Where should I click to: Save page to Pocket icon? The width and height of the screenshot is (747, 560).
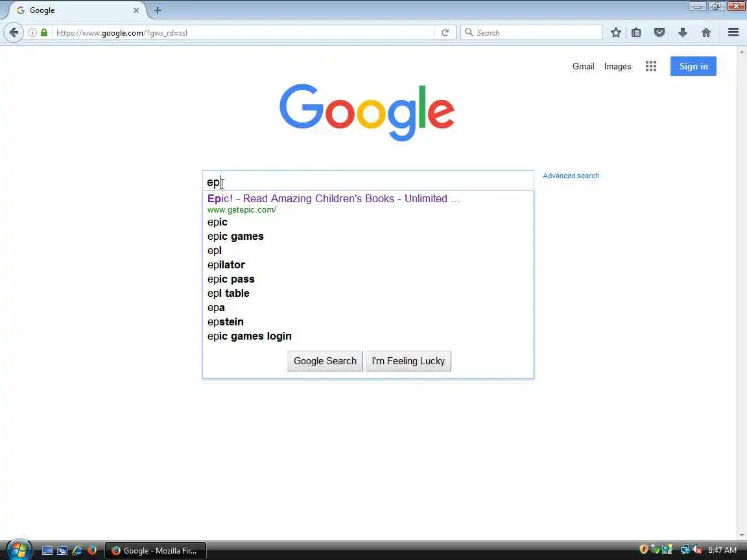click(659, 32)
